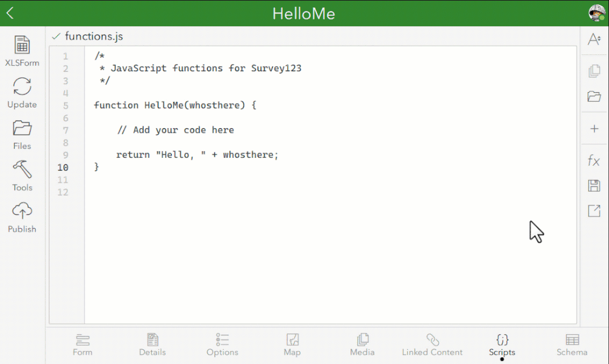The height and width of the screenshot is (364, 609).
Task: Navigate back with the green arrow
Action: point(9,12)
